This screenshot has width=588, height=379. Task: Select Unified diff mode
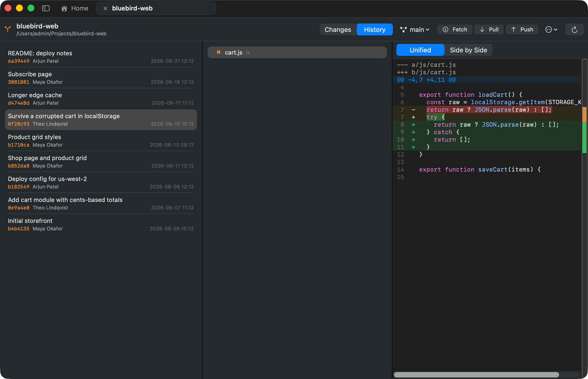(x=420, y=50)
